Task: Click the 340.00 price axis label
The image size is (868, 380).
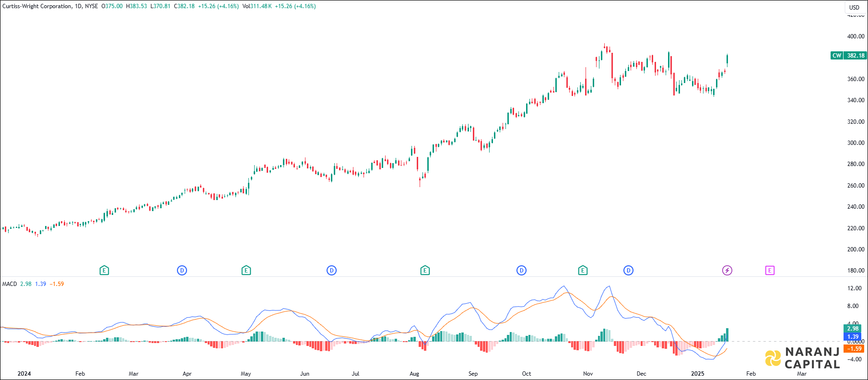Action: 856,100
